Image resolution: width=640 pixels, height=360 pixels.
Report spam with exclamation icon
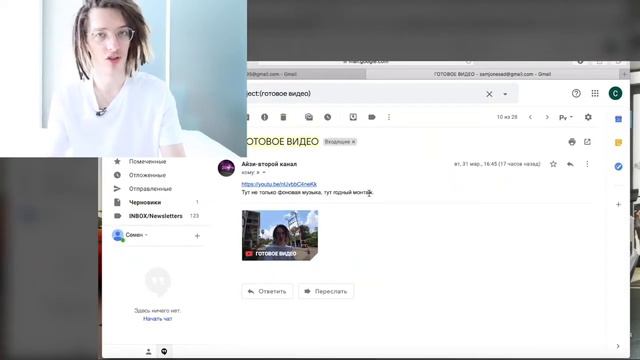[x=264, y=117]
